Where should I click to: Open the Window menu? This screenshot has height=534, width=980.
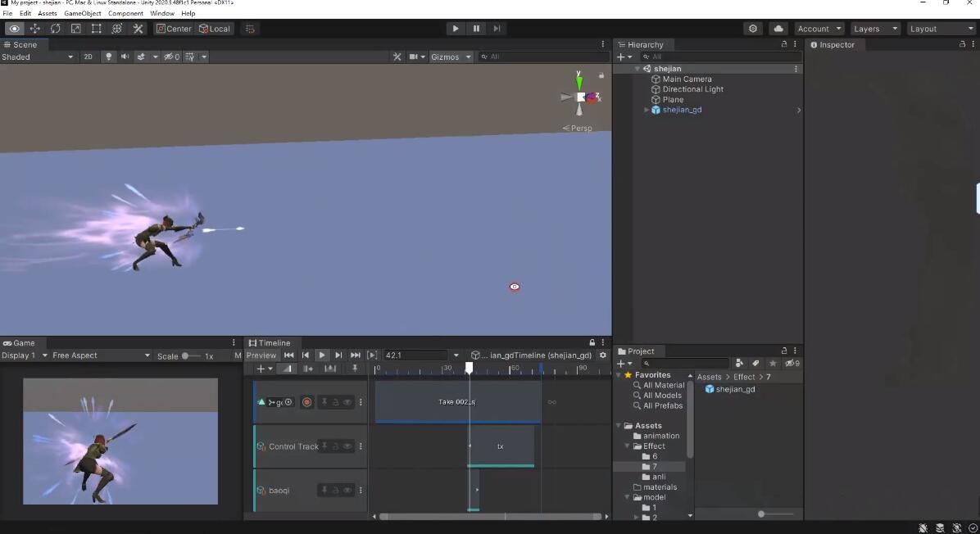[162, 13]
